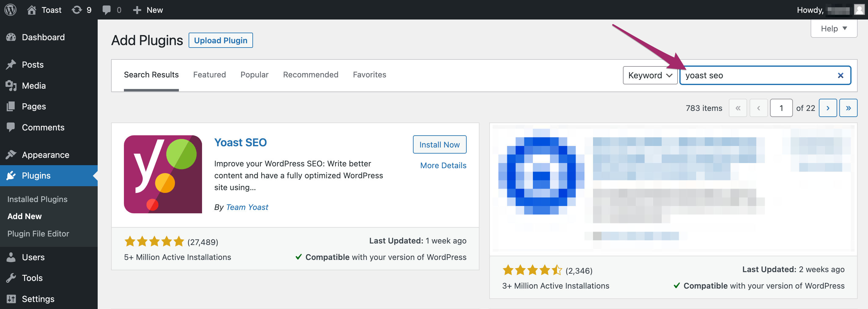
Task: Switch to the Popular tab
Action: point(254,75)
